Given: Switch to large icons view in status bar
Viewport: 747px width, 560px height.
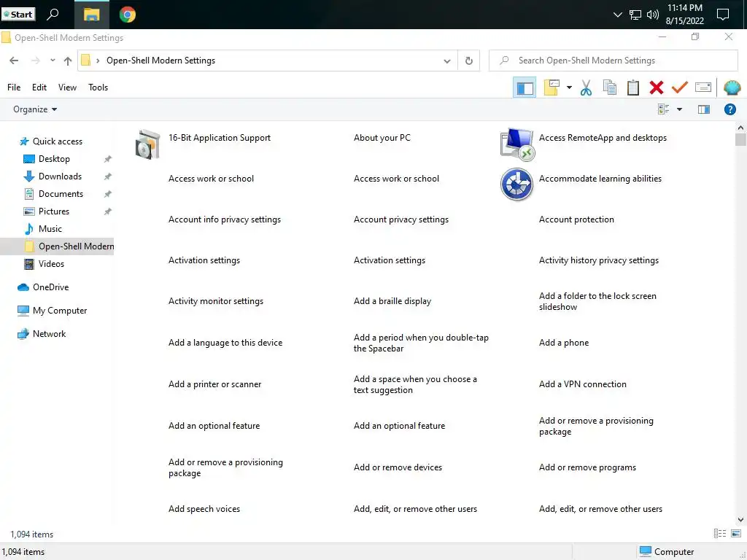Looking at the screenshot, I should 736,533.
